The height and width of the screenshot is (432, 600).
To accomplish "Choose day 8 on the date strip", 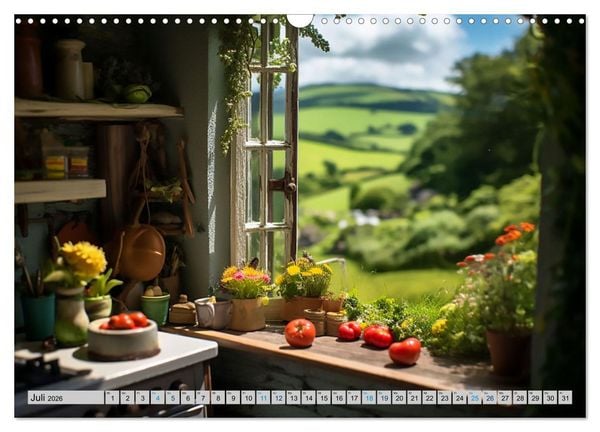I will pos(218,397).
